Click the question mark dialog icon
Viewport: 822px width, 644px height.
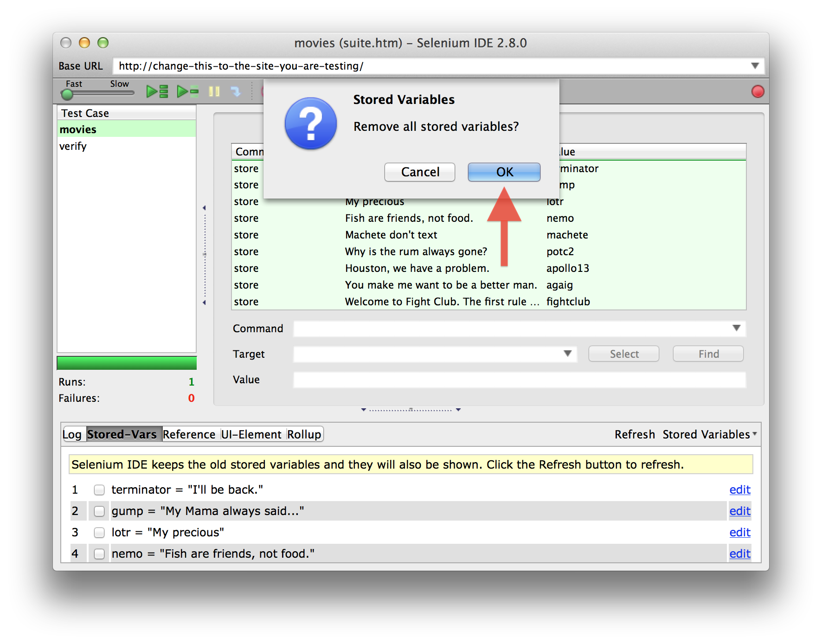[311, 123]
